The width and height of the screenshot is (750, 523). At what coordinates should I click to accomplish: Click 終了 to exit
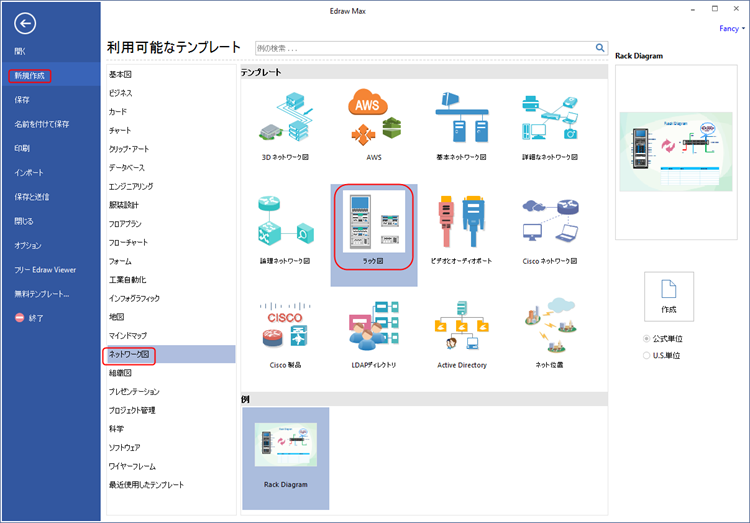click(30, 318)
